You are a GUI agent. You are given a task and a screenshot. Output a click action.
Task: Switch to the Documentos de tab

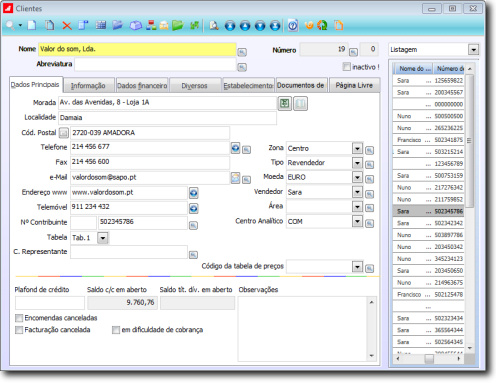pos(301,86)
